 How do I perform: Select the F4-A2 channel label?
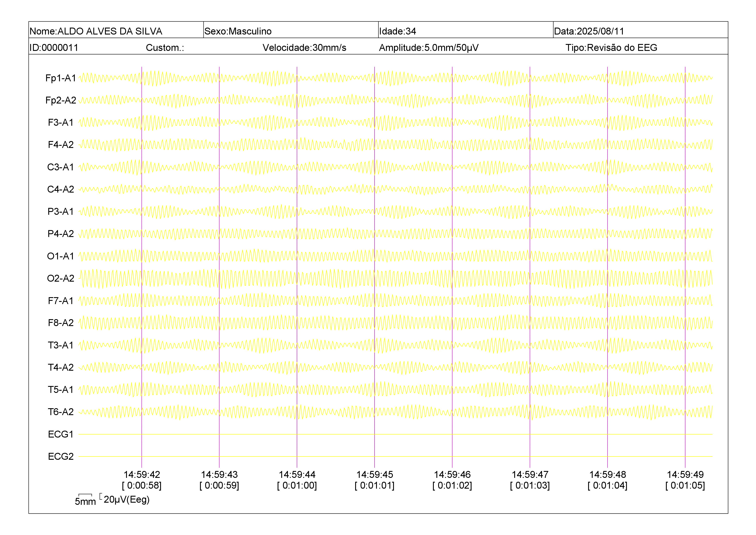pyautogui.click(x=61, y=145)
